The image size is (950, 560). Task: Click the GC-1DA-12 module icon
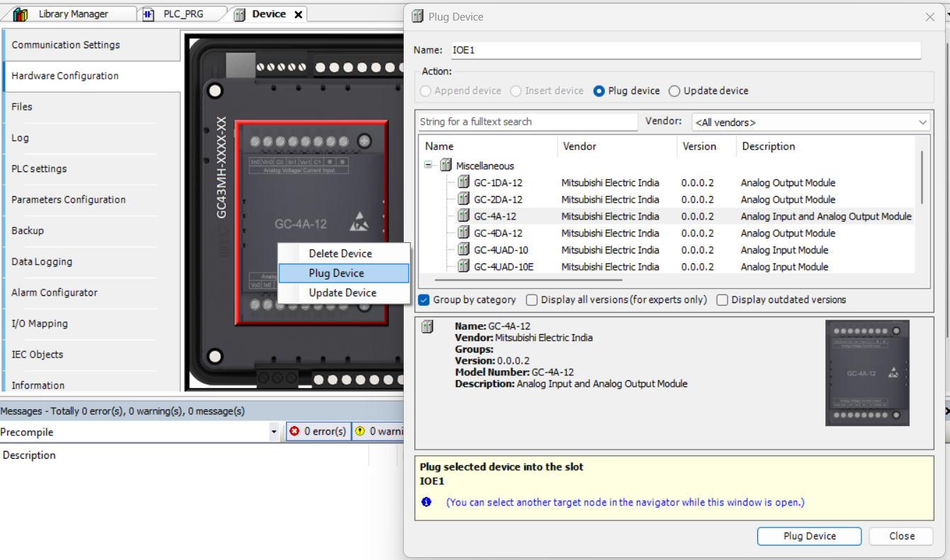pos(463,182)
